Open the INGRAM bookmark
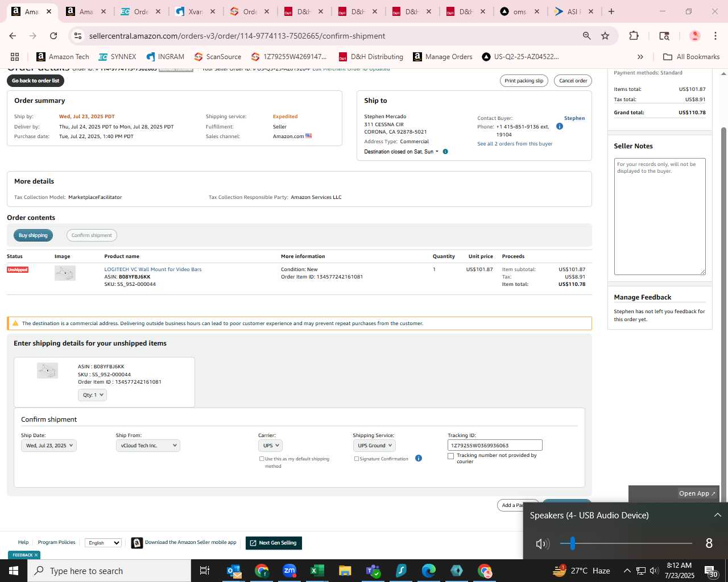 165,57
